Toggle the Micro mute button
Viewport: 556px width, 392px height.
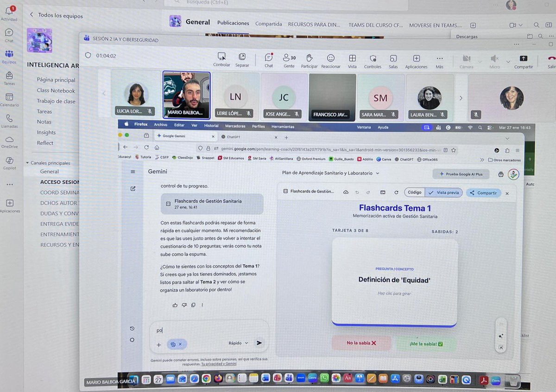(x=494, y=61)
